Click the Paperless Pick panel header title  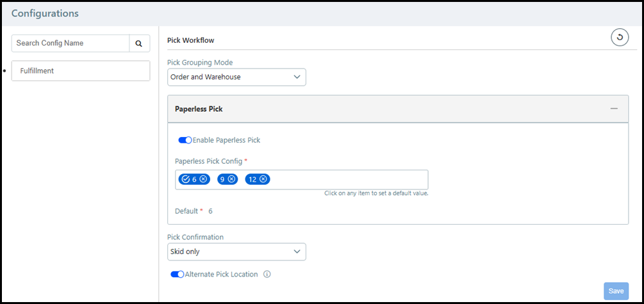199,109
